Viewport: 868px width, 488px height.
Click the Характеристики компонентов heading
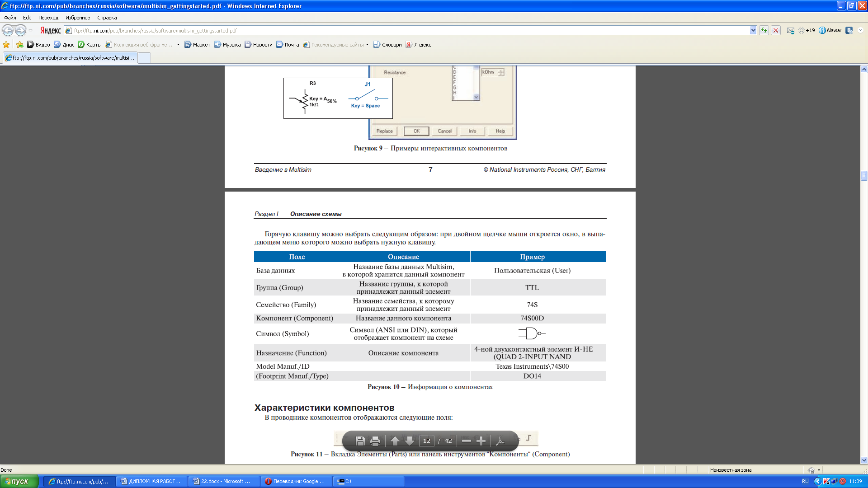tap(324, 408)
